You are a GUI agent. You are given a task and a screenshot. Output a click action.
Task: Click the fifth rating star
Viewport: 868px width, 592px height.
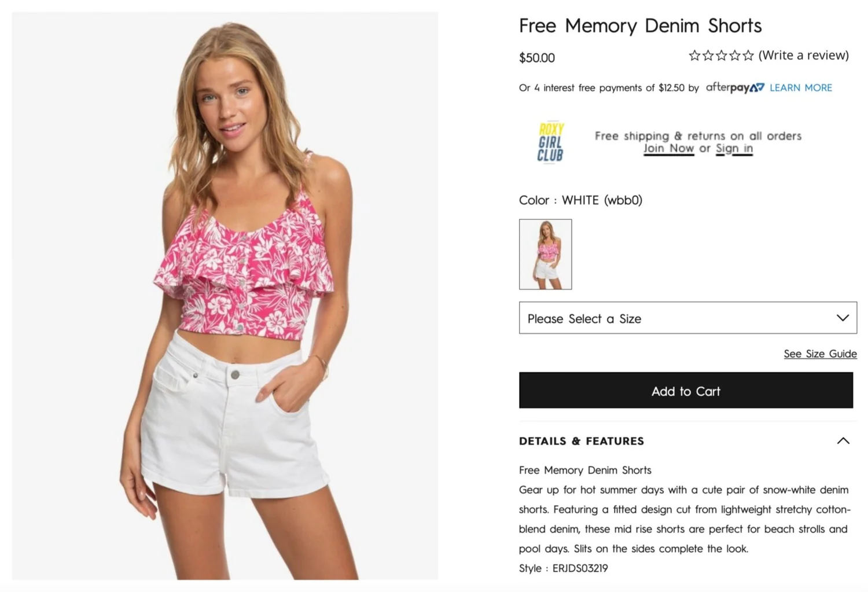[x=748, y=56]
